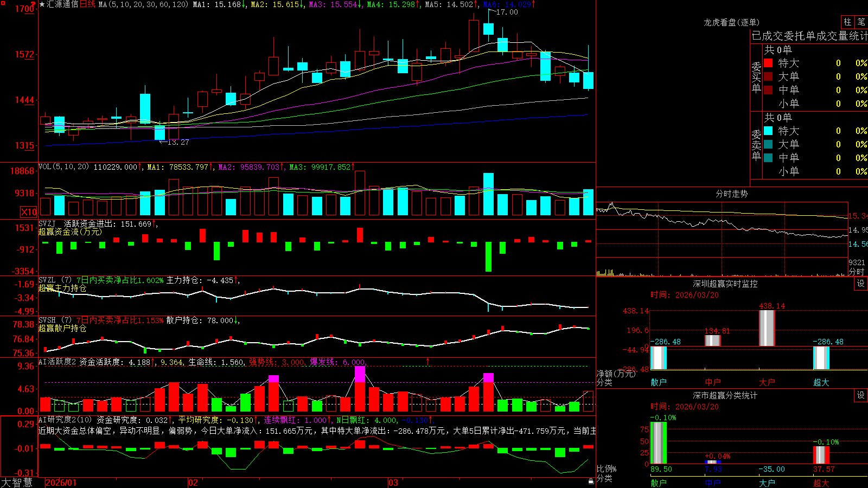This screenshot has height=488, width=868.
Task: Click the 分时 label beside 9321
Action: pos(857,272)
